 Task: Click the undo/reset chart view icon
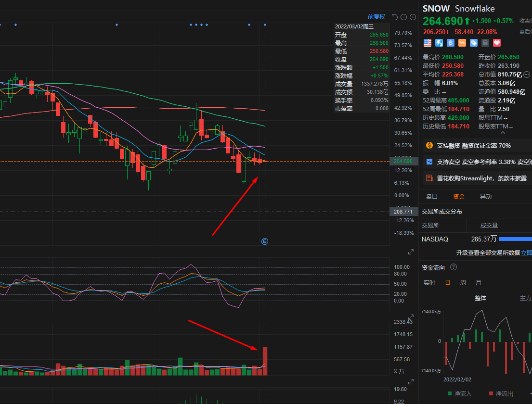[395, 17]
